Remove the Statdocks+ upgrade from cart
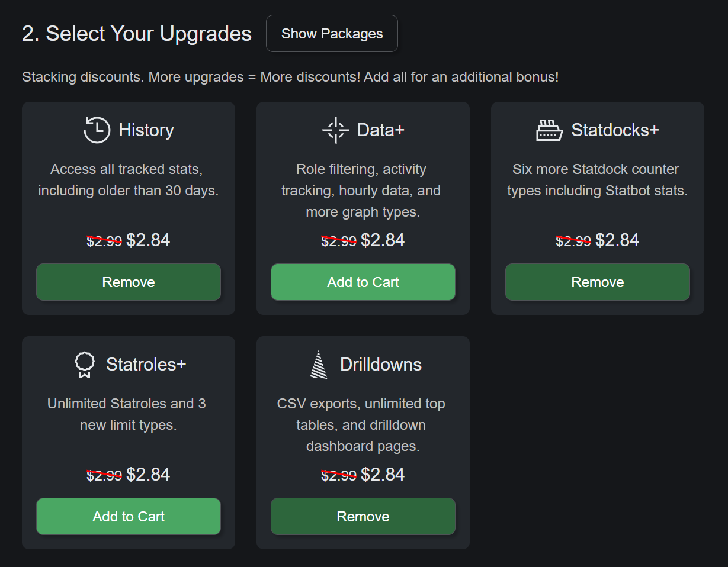 (598, 282)
